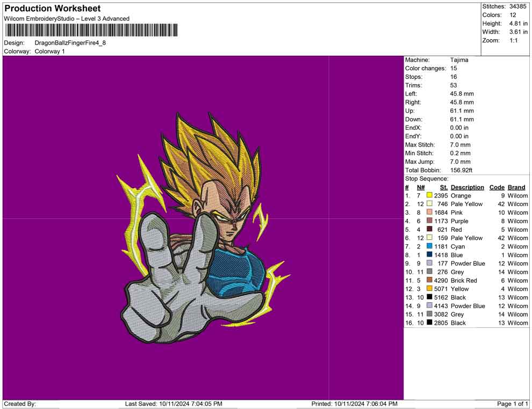
Task: Pick the Brick Red swatch in stop 11
Action: pyautogui.click(x=429, y=280)
